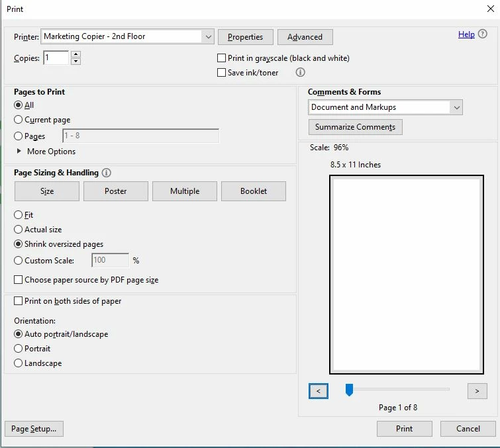500x448 pixels.
Task: Increase copies with the up spinner arrow
Action: (75, 54)
